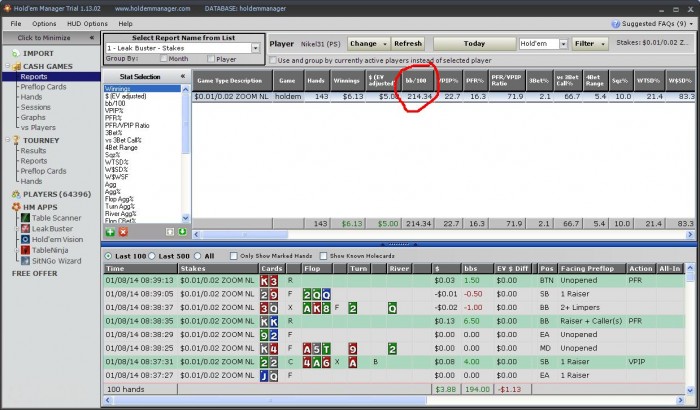Viewport: 700px width, 410px height.
Task: Click sidebar minimize double-chevron icon
Action: [92, 38]
